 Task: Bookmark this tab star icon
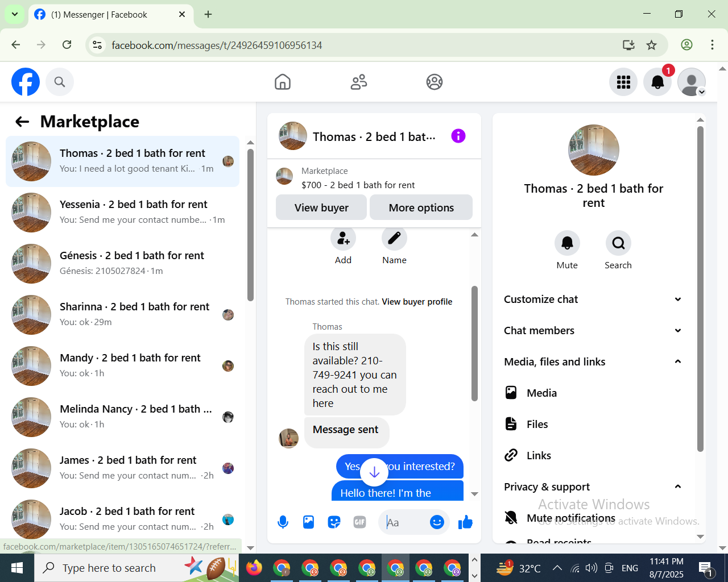click(x=652, y=45)
